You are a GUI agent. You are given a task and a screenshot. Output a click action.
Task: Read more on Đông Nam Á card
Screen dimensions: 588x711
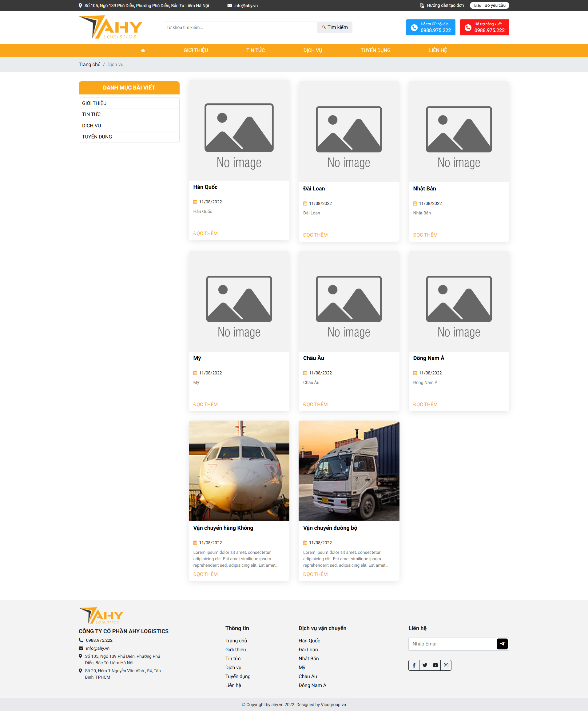[425, 404]
